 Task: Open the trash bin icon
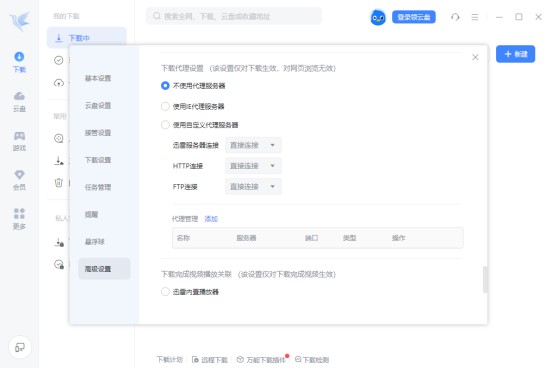coord(59,183)
